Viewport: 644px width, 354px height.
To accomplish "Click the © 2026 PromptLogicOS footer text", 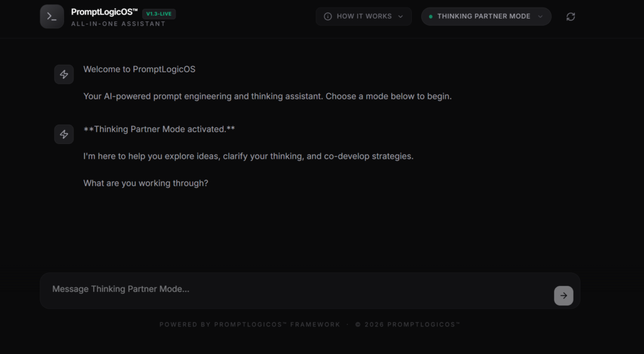I will (x=408, y=324).
